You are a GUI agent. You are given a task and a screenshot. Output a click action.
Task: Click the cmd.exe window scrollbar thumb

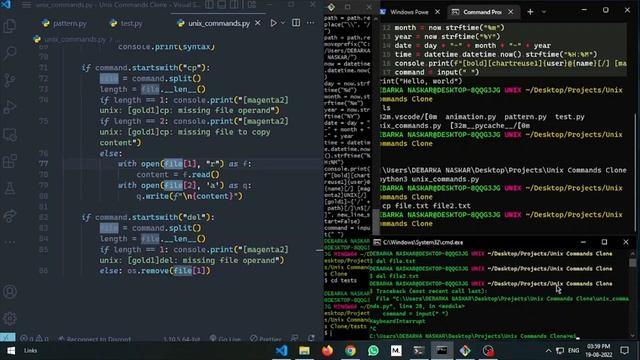click(x=632, y=262)
